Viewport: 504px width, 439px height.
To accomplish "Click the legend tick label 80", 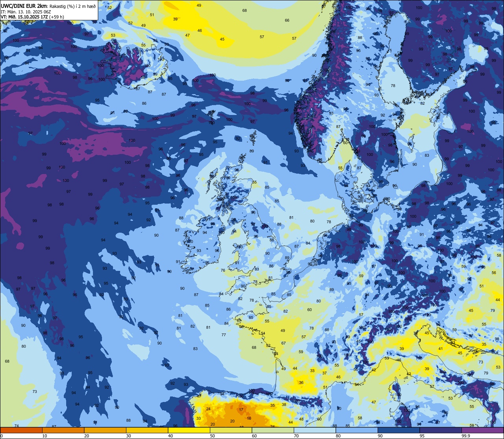I will pyautogui.click(x=338, y=436).
